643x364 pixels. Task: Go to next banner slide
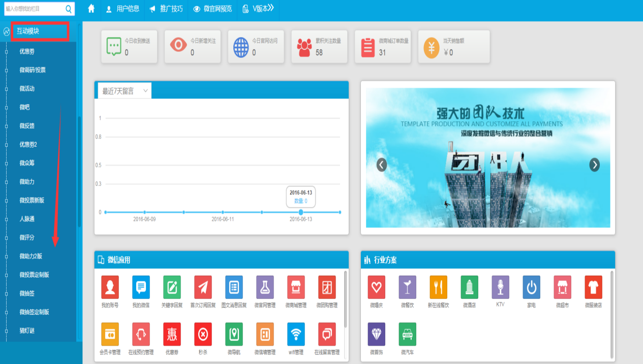[594, 165]
